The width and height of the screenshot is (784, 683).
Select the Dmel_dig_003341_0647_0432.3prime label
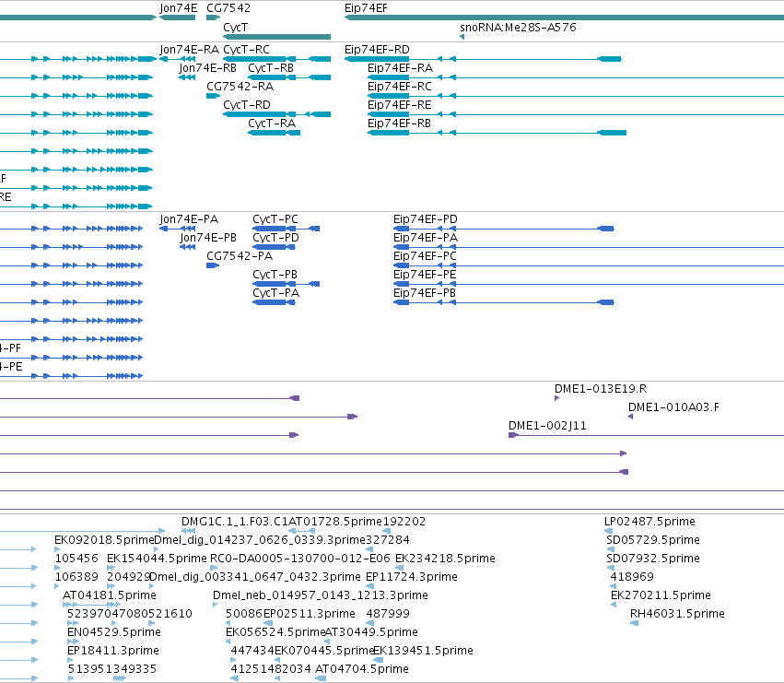coord(255,577)
